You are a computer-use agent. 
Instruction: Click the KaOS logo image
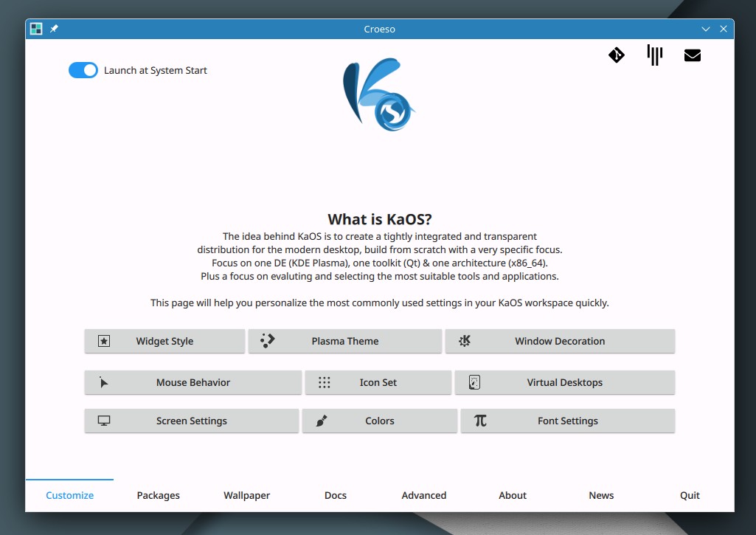379,94
